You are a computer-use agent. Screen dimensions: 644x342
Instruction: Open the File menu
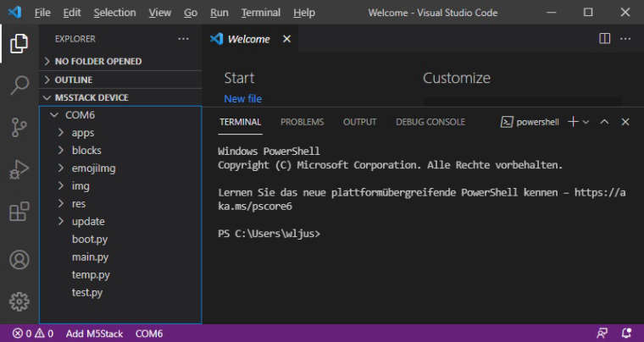click(x=42, y=13)
